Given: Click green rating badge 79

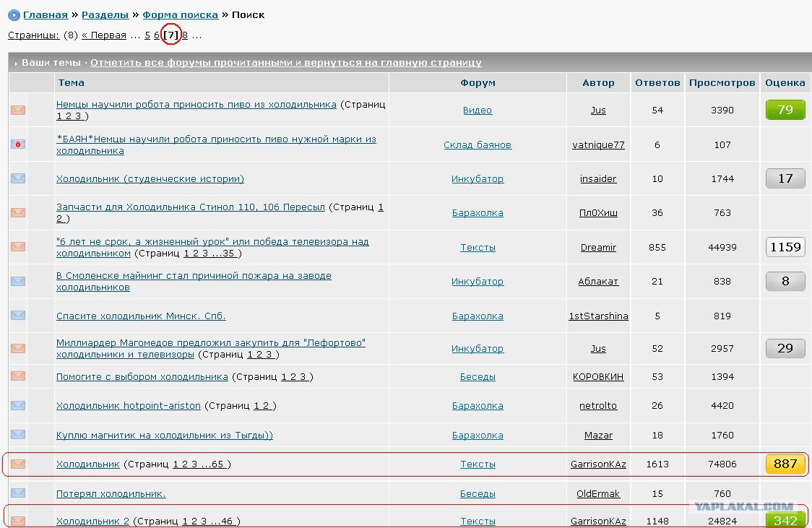Looking at the screenshot, I should 785,110.
